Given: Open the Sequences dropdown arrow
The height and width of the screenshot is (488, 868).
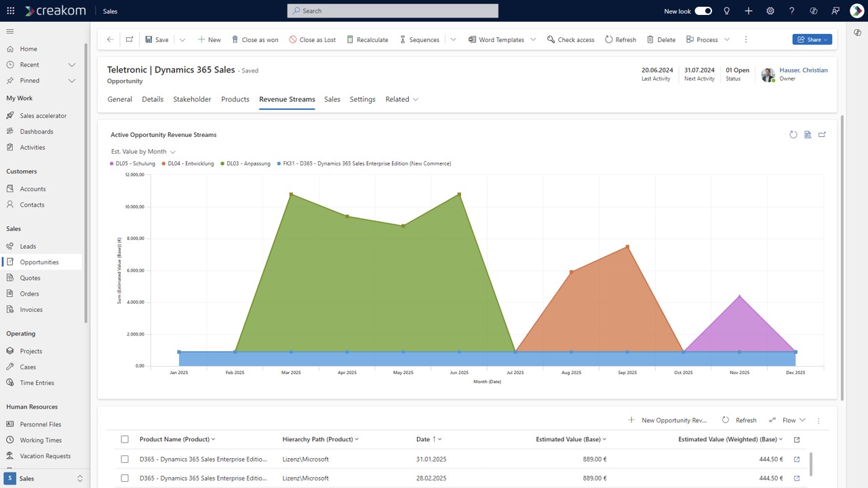Looking at the screenshot, I should coord(453,39).
